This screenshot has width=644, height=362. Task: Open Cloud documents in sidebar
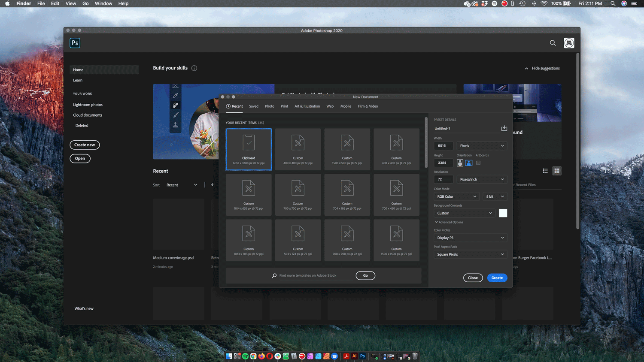point(88,115)
